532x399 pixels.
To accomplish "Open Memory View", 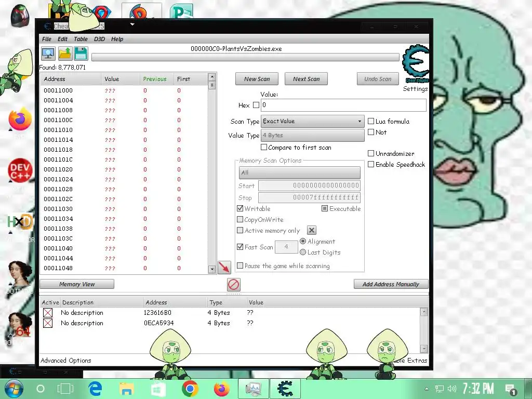I will coord(77,284).
